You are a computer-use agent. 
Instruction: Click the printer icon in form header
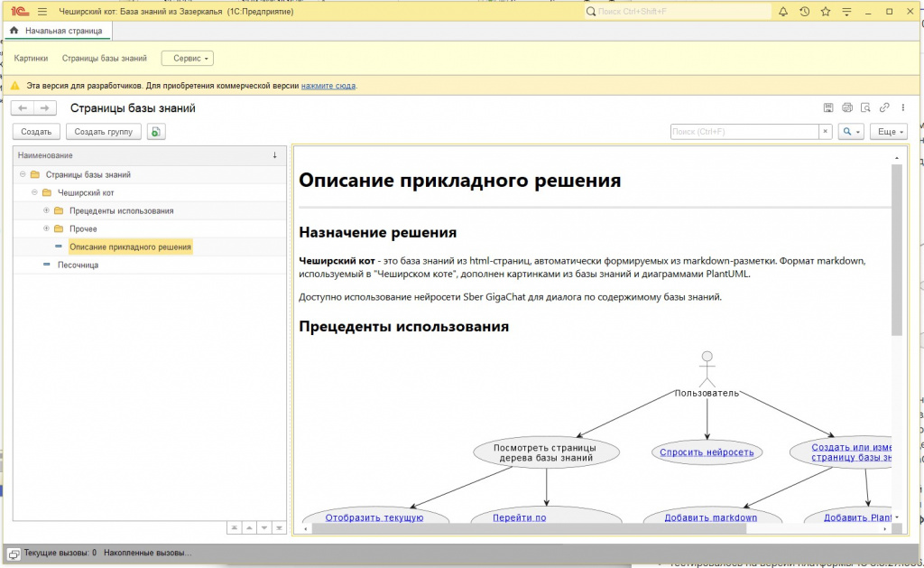[846, 107]
